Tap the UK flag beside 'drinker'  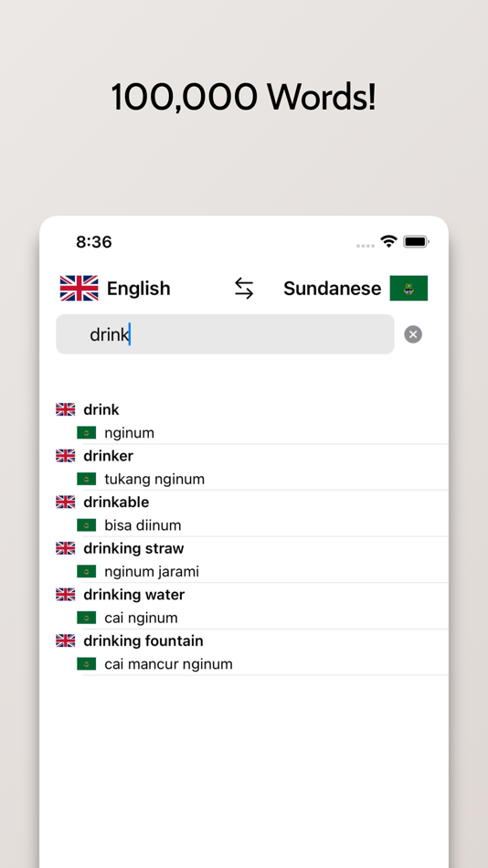(66, 456)
